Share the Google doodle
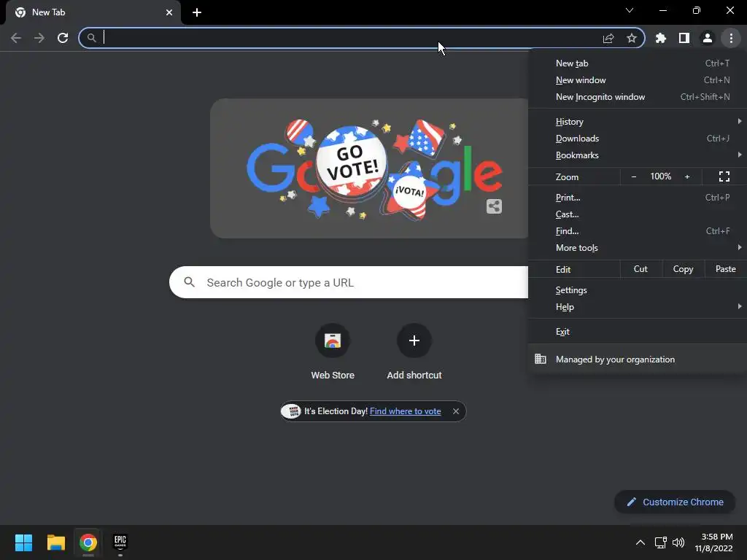Screen dimensions: 747x560 click(x=494, y=206)
